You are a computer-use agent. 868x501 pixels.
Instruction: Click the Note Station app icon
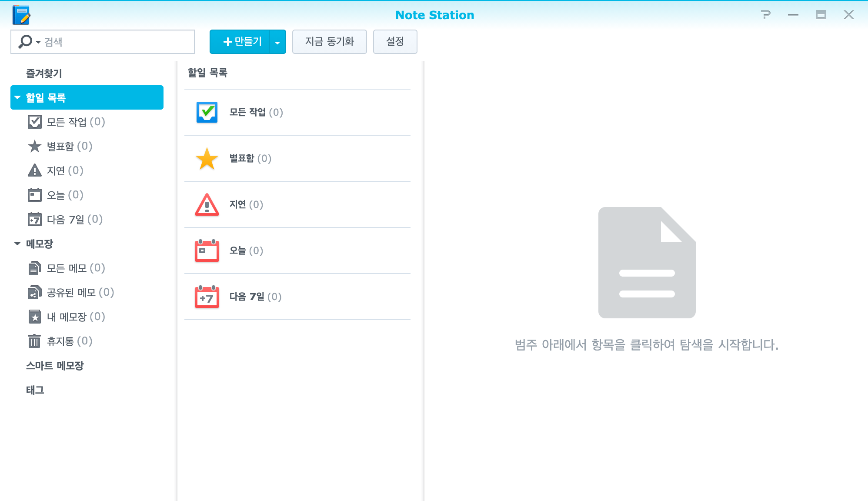(21, 15)
